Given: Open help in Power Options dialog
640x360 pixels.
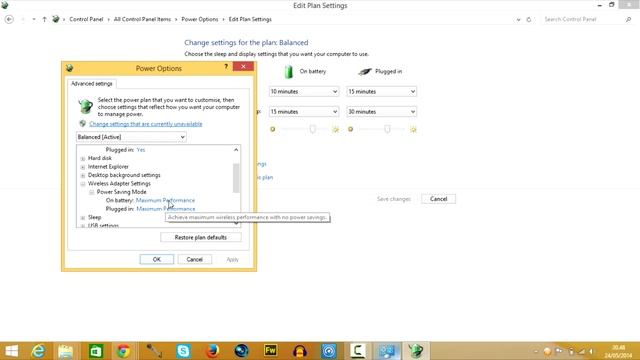Looking at the screenshot, I should coord(226,67).
